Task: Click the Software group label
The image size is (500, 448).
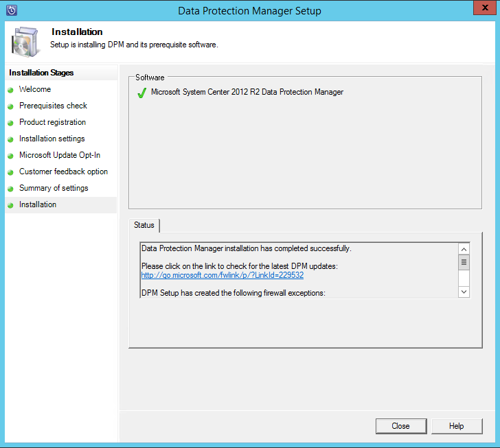Action: tap(150, 78)
